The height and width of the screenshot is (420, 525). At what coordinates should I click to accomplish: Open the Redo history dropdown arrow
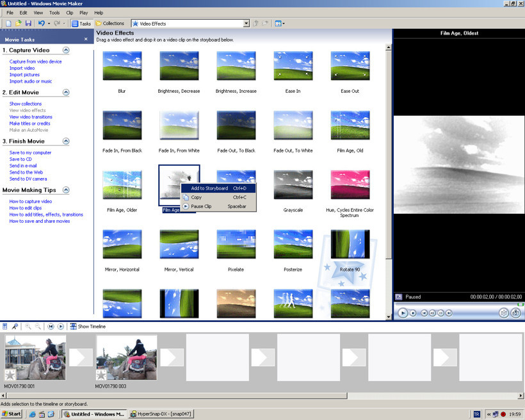click(64, 24)
